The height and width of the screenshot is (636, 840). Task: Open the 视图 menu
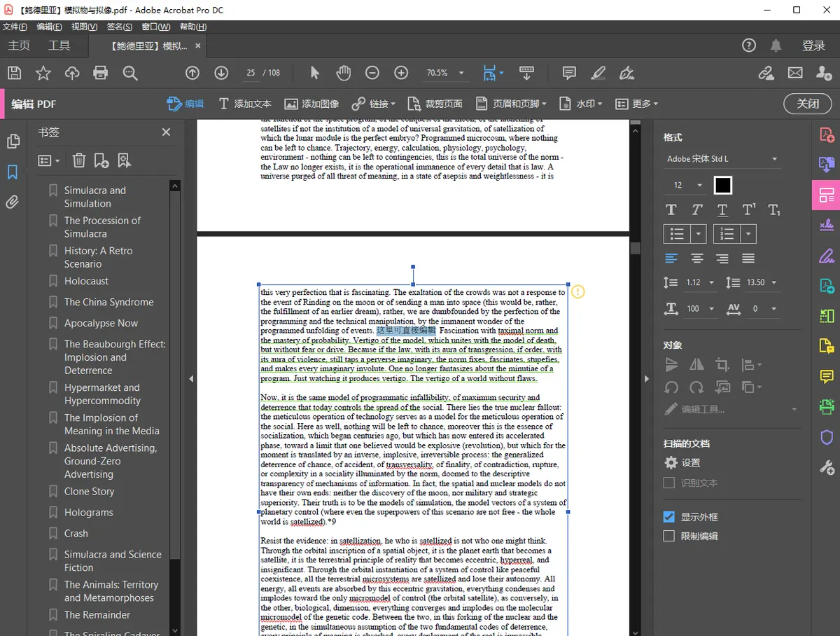(x=84, y=27)
